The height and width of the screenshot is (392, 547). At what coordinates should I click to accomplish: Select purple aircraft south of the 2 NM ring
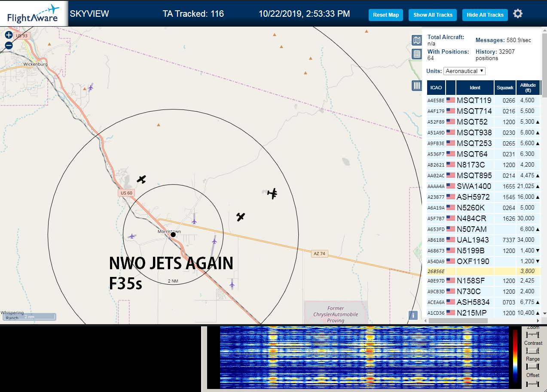(232, 284)
